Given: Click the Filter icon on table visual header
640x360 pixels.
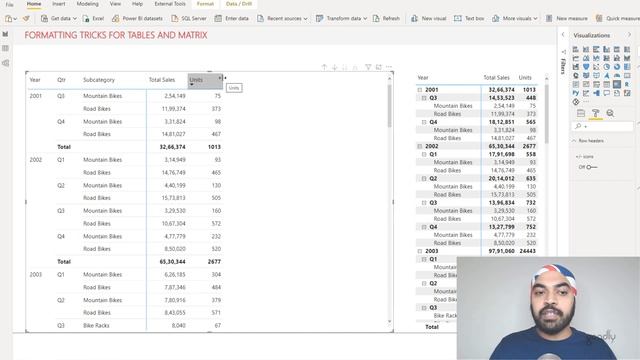Looking at the screenshot, I should [x=368, y=67].
